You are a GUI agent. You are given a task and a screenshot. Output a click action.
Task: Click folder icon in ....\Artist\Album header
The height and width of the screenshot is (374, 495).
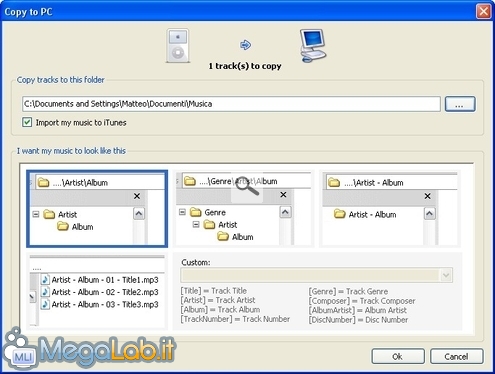[43, 183]
